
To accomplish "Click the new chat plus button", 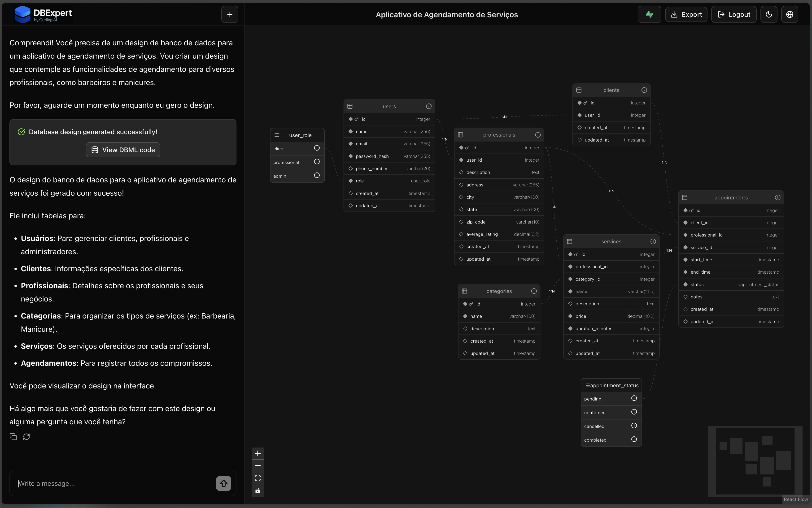I will pyautogui.click(x=230, y=14).
